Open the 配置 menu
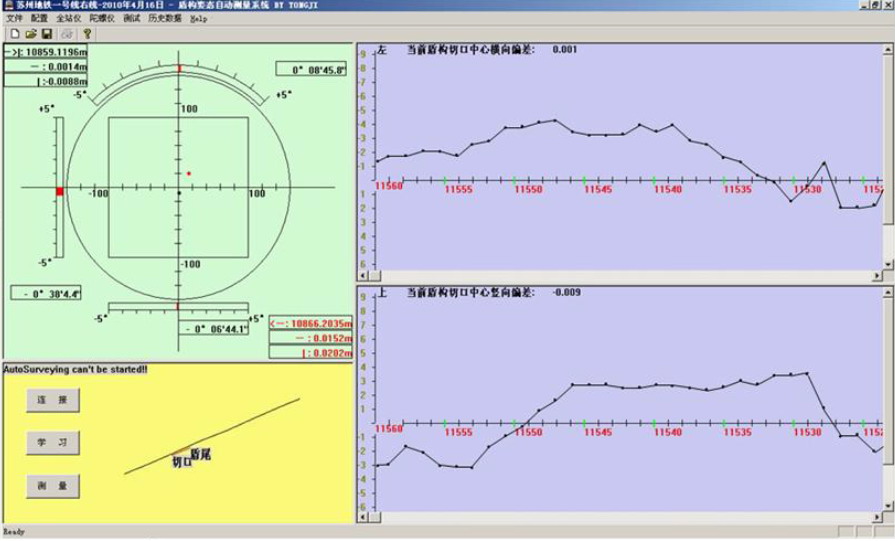The image size is (895, 541). (x=39, y=18)
